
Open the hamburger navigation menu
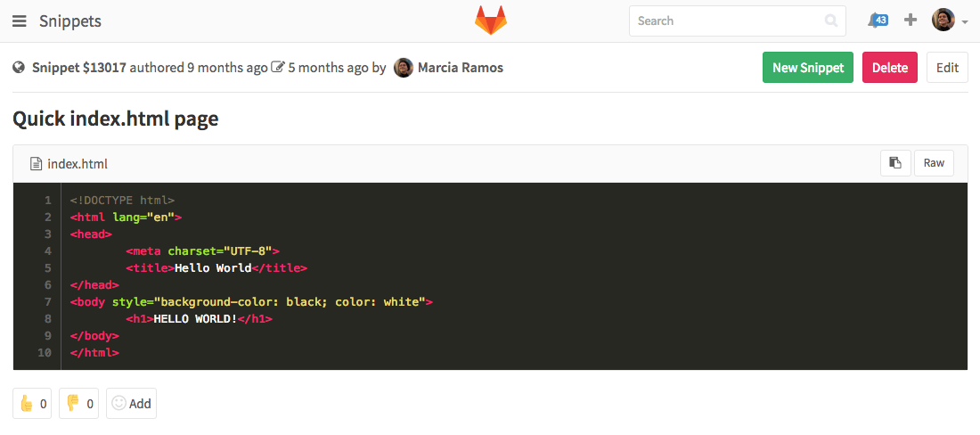[x=19, y=21]
